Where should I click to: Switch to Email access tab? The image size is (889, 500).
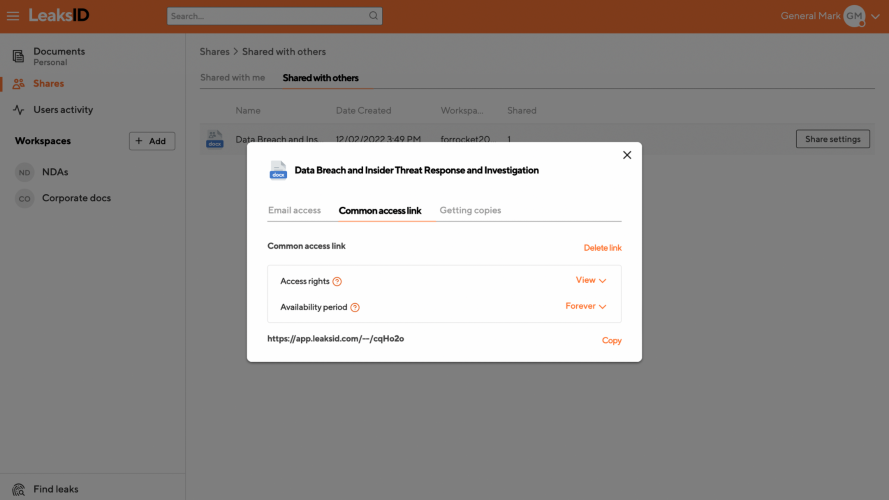[294, 210]
